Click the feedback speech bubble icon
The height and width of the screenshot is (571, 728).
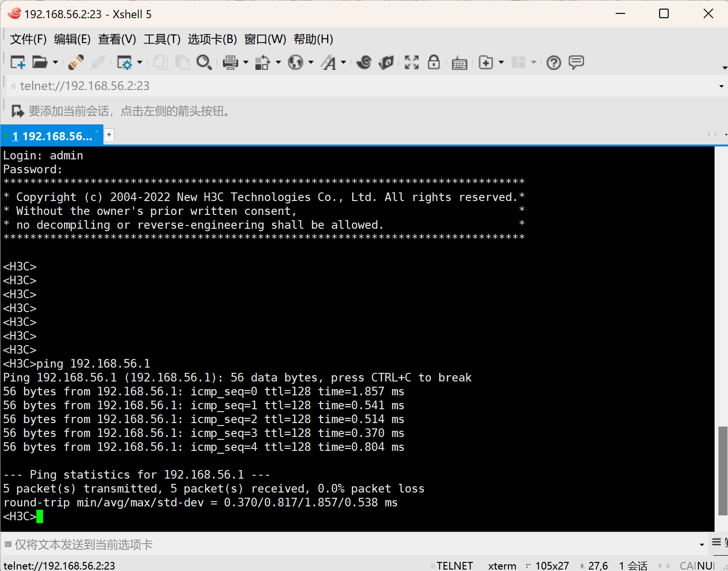(576, 62)
